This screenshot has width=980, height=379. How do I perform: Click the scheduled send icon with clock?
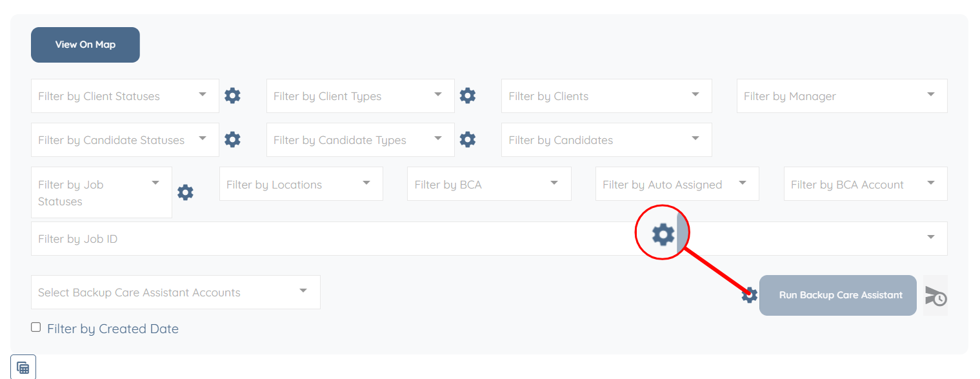tap(935, 296)
